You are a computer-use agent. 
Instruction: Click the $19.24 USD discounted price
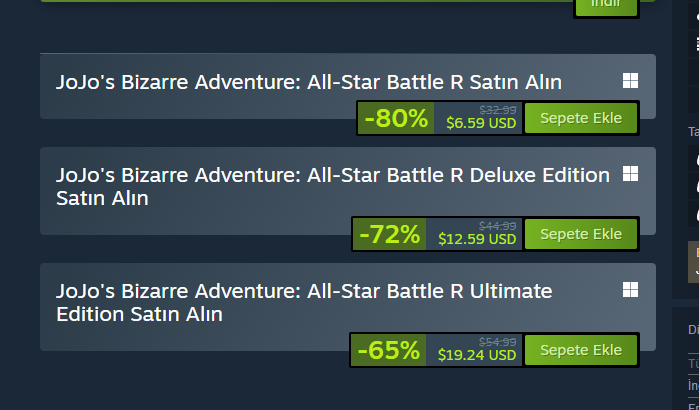(x=477, y=356)
